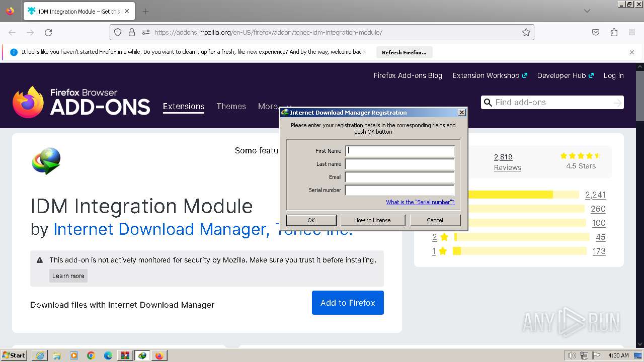The height and width of the screenshot is (362, 644).
Task: Open the Themes section tab
Action: (x=231, y=106)
